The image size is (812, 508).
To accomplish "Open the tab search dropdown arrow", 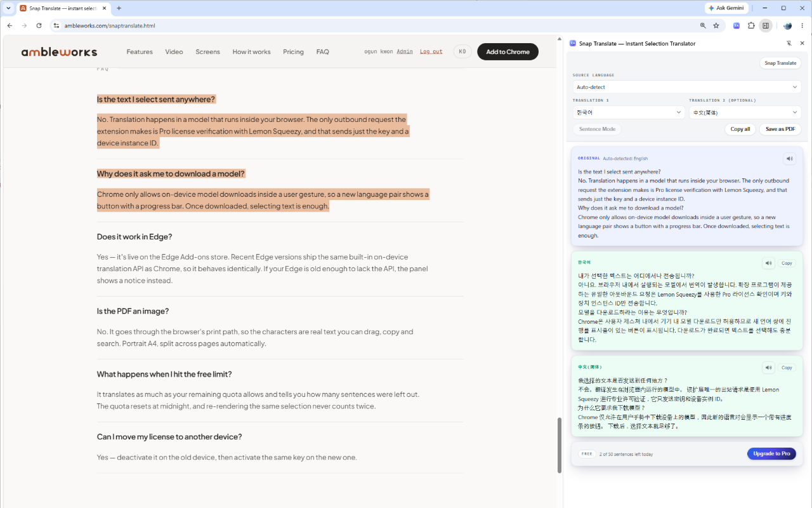I will coord(8,8).
